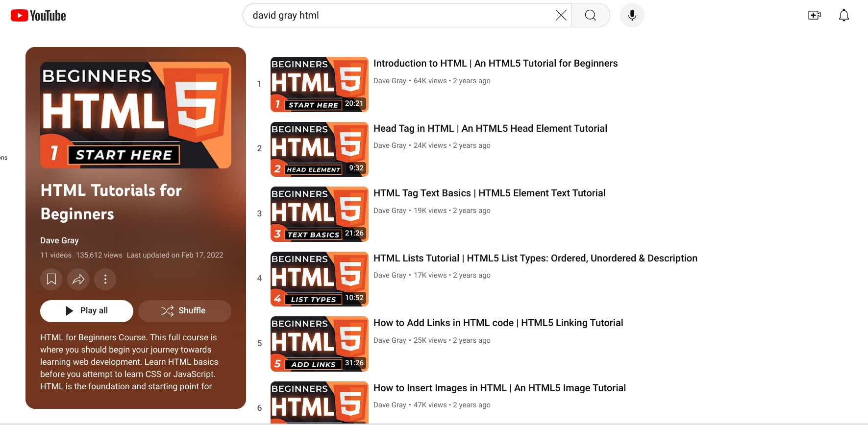
Task: Open the Dave Gray channel beside 25K views
Action: coord(390,340)
